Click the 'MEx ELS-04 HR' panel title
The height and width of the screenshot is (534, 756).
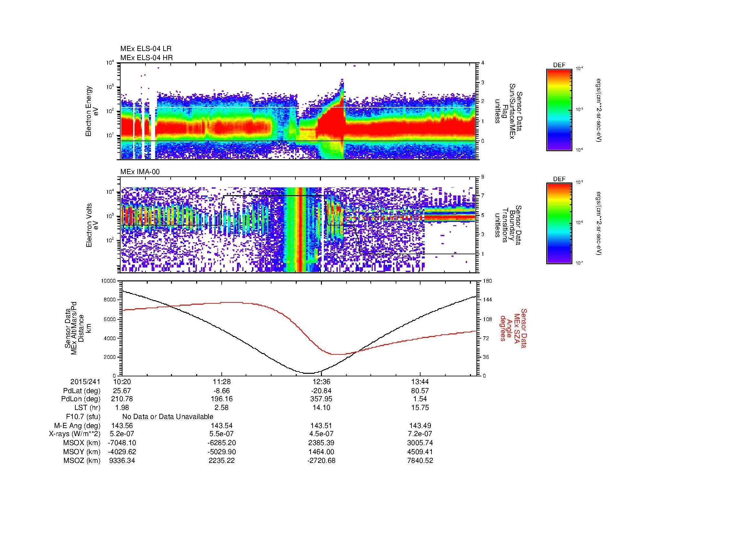coord(146,58)
